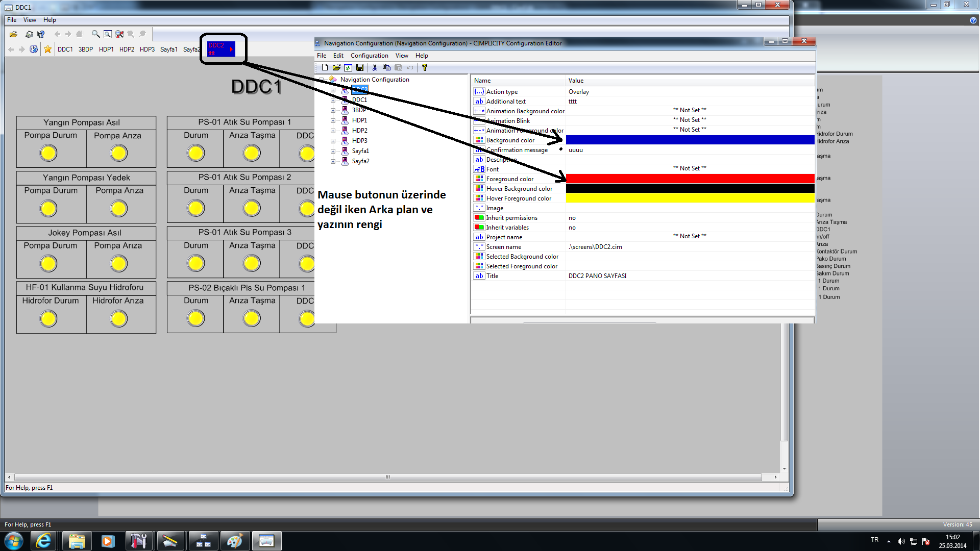Click the Paste icon in Configuration Editor
Screen dimensions: 980x551
[398, 67]
